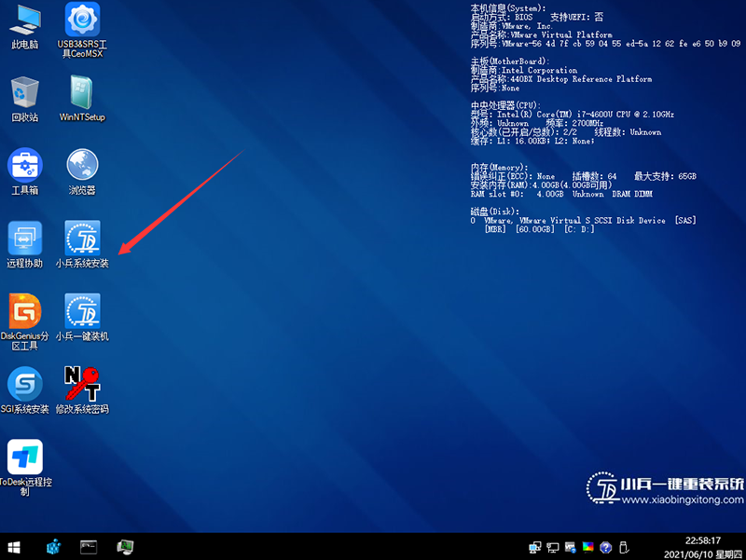Click the network icon in system tray
This screenshot has width=746, height=560.
[535, 546]
